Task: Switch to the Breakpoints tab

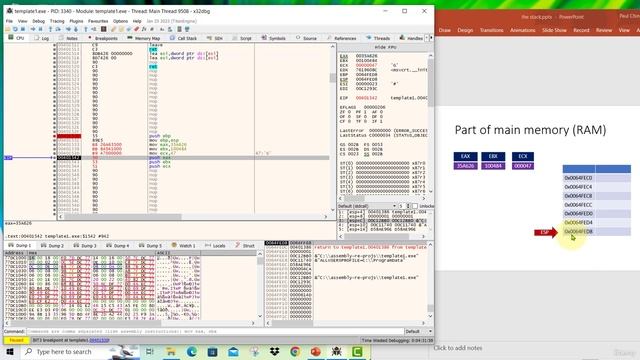Action: [103, 38]
